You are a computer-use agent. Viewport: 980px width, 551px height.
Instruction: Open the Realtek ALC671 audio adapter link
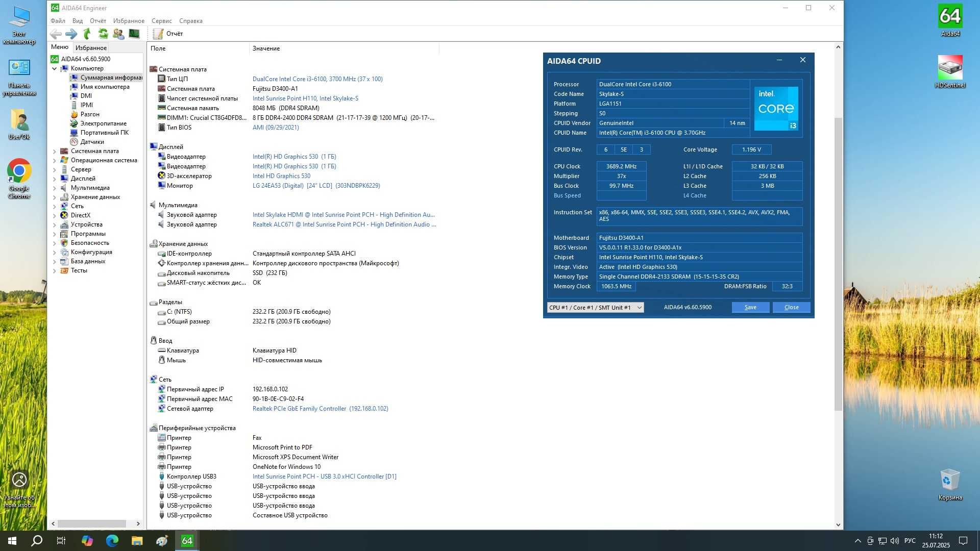coord(344,224)
